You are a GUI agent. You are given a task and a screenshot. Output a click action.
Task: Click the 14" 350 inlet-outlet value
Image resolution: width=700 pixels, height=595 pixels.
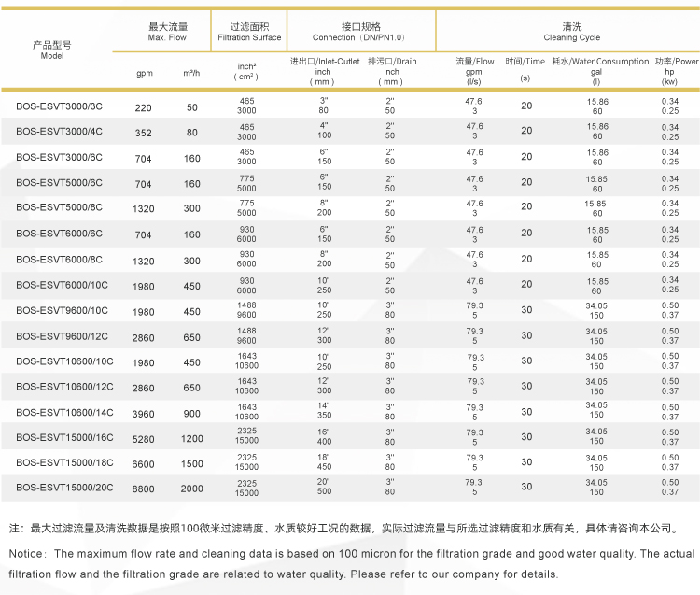[x=324, y=410]
